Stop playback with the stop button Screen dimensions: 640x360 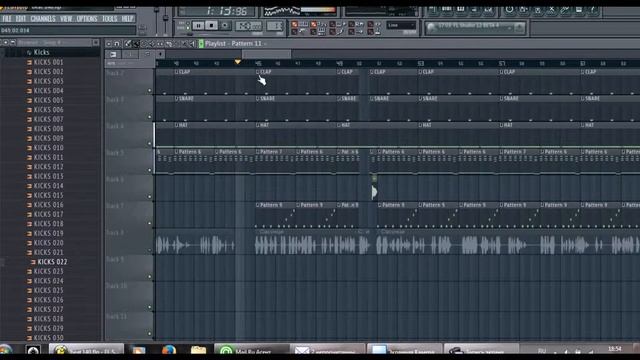point(211,26)
